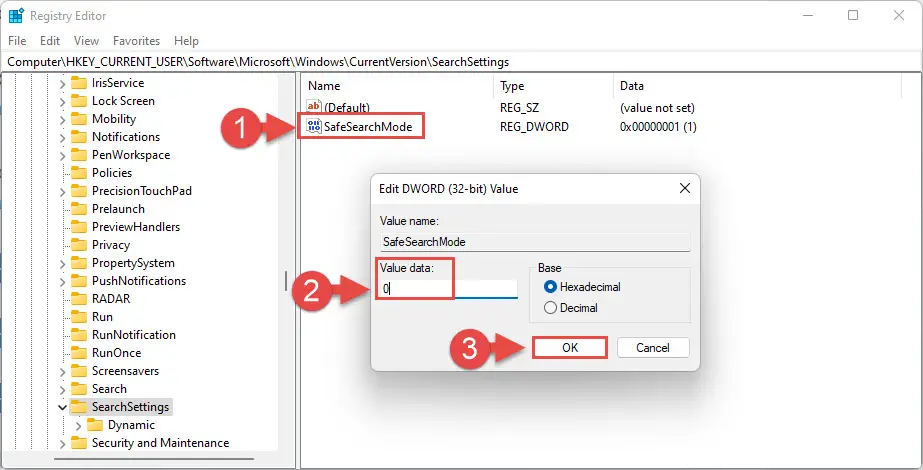Cancel the Edit DWORD dialog
Screen dimensions: 923x470
652,348
